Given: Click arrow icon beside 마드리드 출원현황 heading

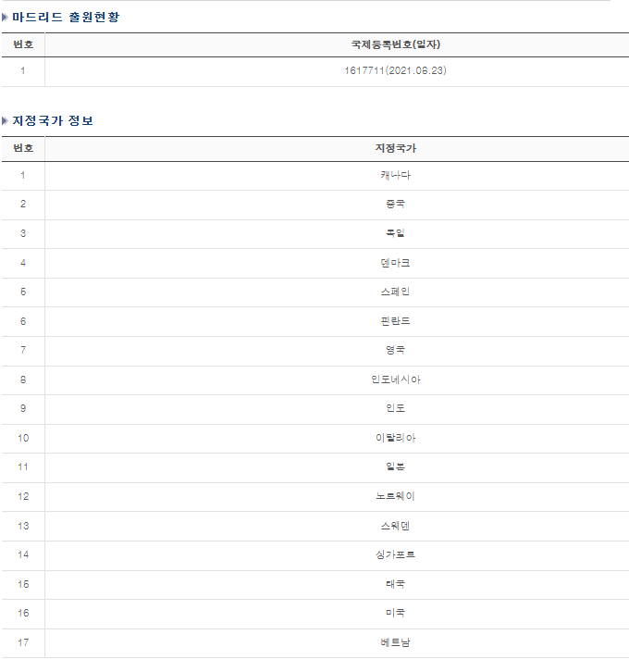Looking at the screenshot, I should 5,18.
